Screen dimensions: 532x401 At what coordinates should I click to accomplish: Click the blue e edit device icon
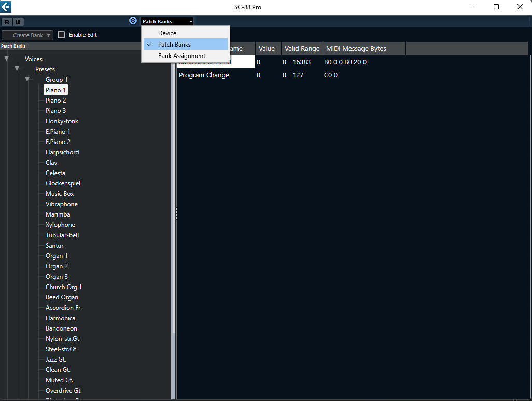[133, 21]
